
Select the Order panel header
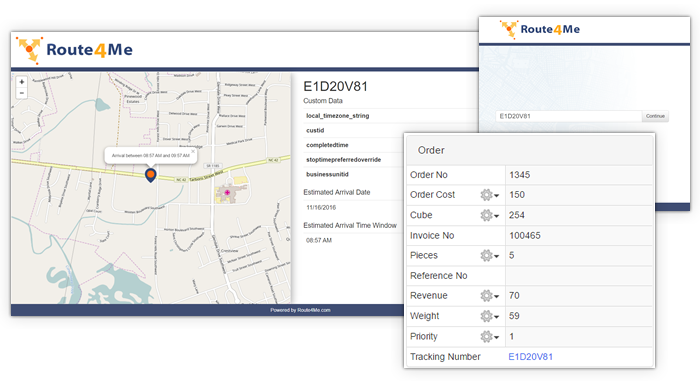pos(529,150)
